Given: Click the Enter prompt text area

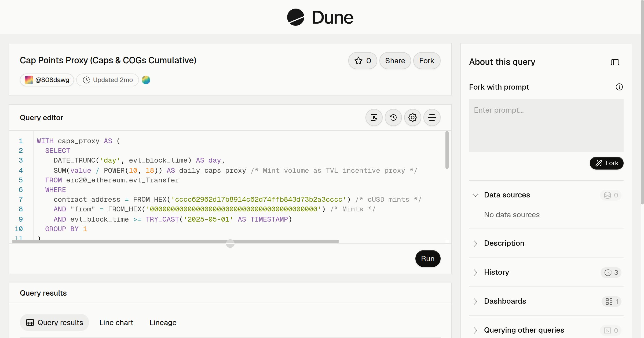Looking at the screenshot, I should point(546,126).
